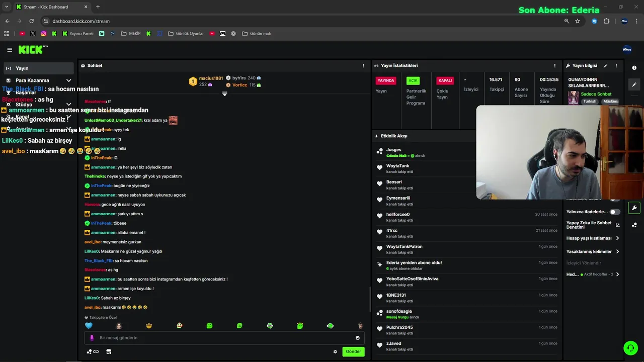Viewport: 644px width, 362px height.
Task: Open the Instagram bookmark
Action: tap(44, 34)
